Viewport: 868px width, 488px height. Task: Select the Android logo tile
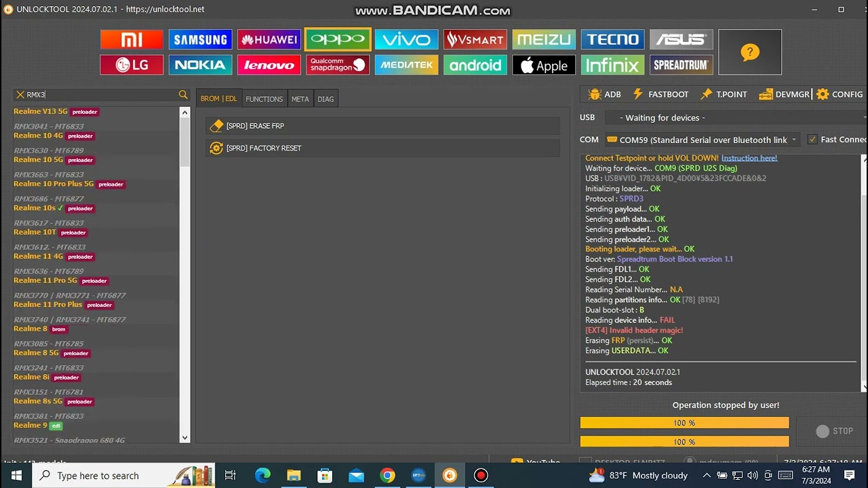pos(475,65)
